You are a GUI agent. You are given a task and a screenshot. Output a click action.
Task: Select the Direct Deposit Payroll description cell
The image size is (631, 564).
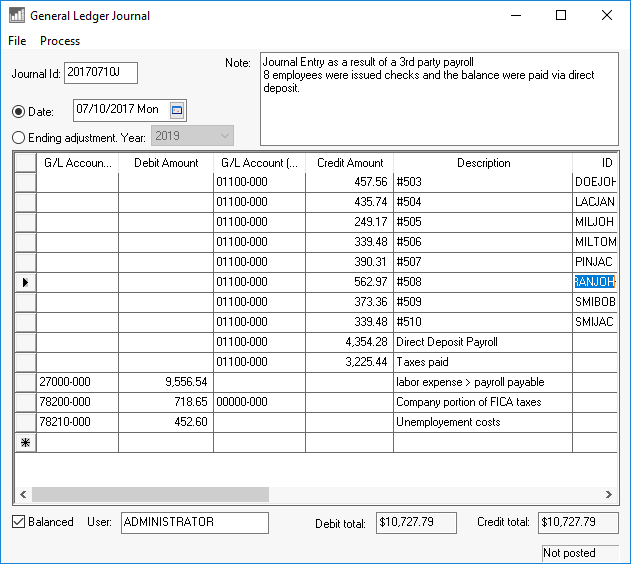click(x=483, y=342)
